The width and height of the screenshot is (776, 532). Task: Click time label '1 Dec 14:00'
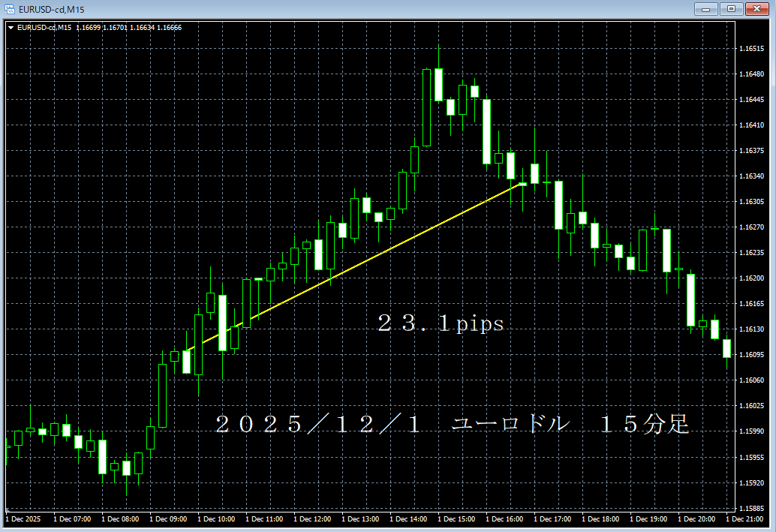point(408,519)
